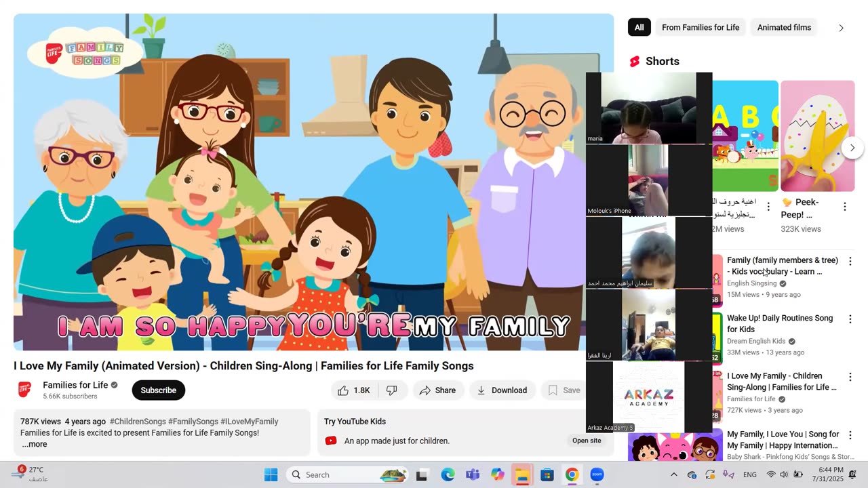Share the video using Share button

pyautogui.click(x=437, y=390)
